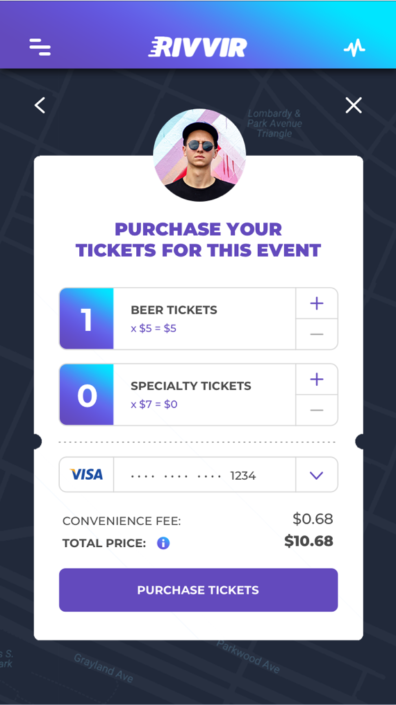Click the RIVVIR logo
The width and height of the screenshot is (396, 705).
198,47
